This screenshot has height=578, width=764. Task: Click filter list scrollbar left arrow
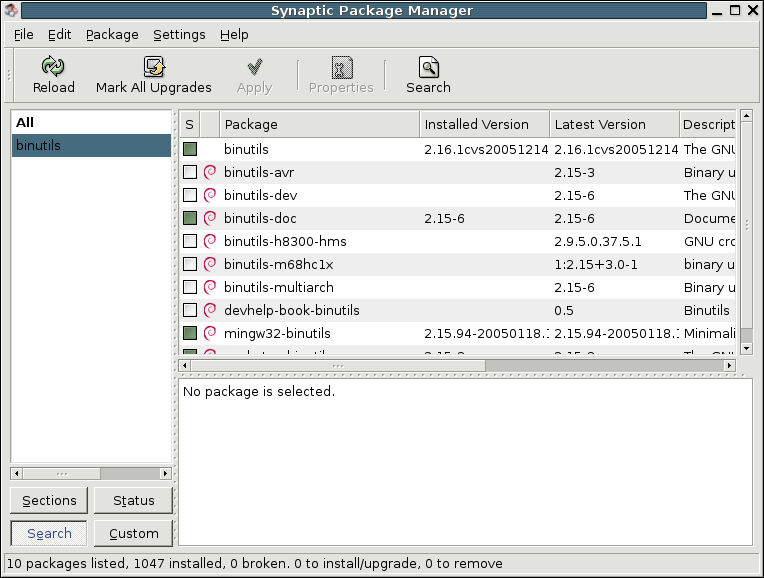(x=17, y=473)
